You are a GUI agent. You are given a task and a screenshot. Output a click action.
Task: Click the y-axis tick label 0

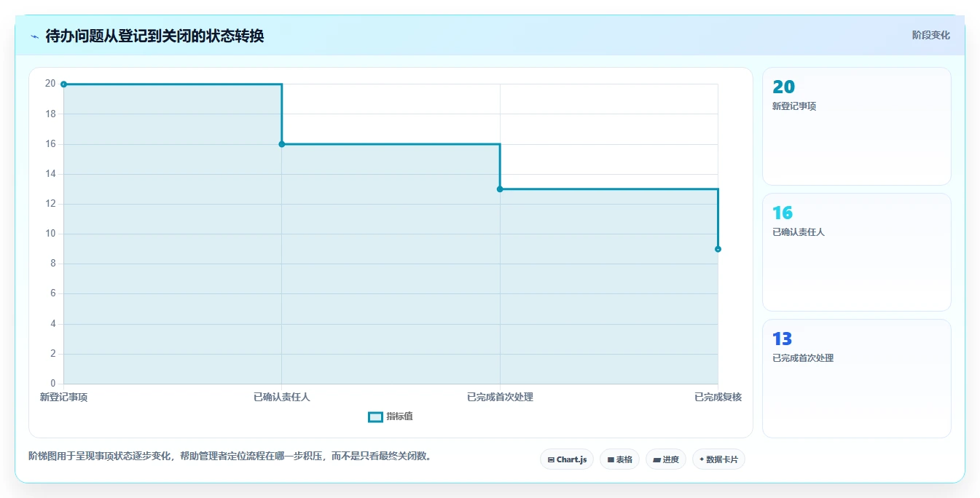coord(53,384)
